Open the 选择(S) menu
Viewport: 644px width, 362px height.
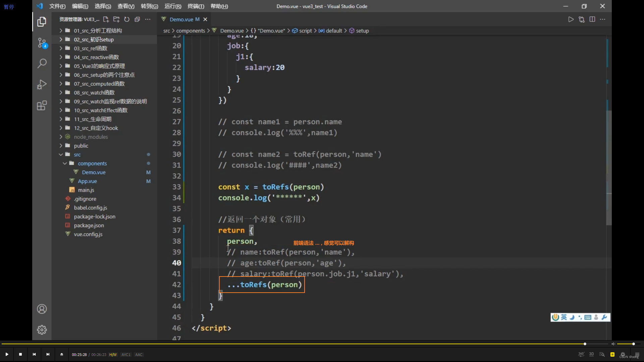click(x=103, y=6)
